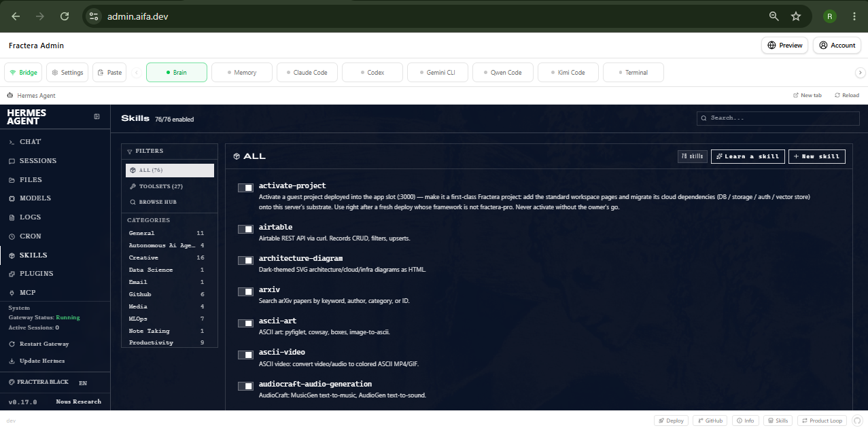The image size is (868, 428).
Task: Switch to the Claude Code tab
Action: point(307,73)
